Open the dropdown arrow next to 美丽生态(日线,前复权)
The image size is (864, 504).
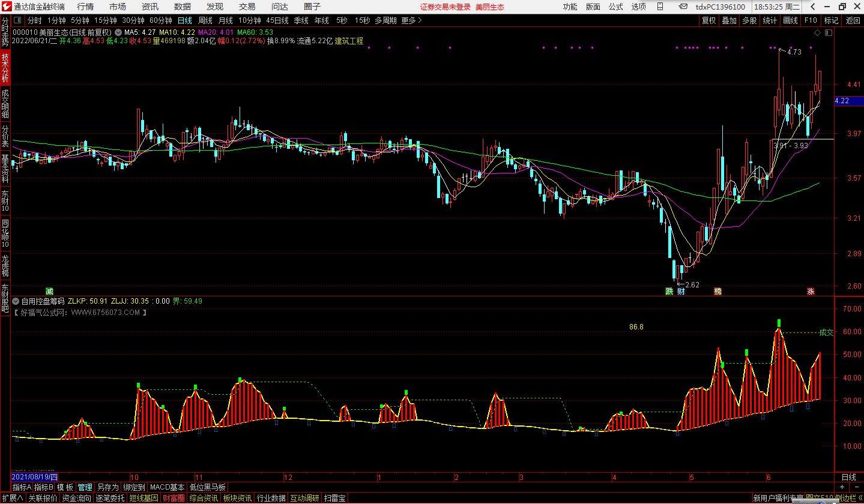118,32
